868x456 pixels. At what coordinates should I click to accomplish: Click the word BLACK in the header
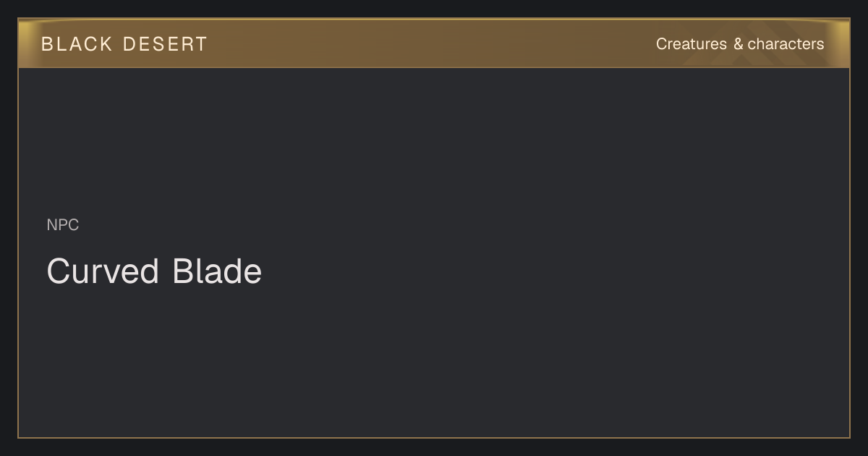click(77, 44)
